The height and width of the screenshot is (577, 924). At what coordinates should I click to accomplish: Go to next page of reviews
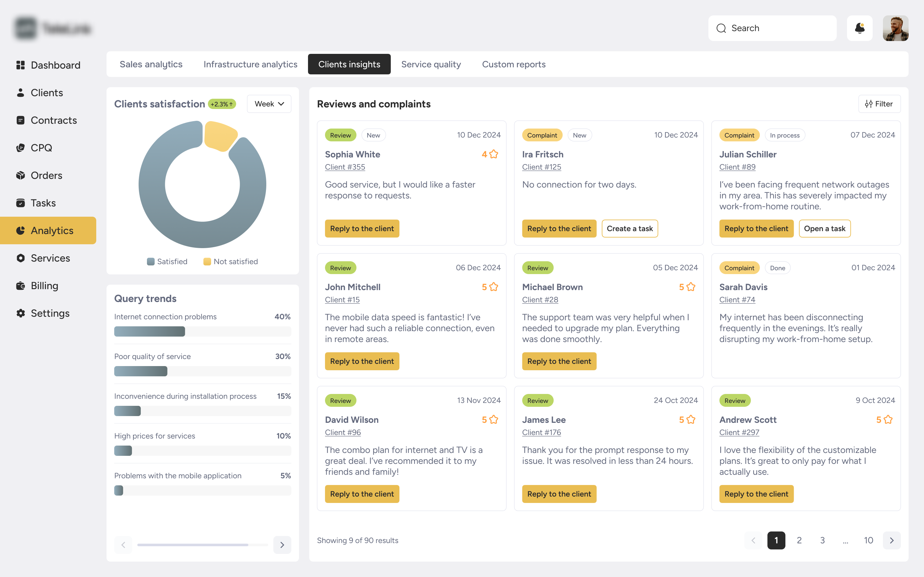892,540
